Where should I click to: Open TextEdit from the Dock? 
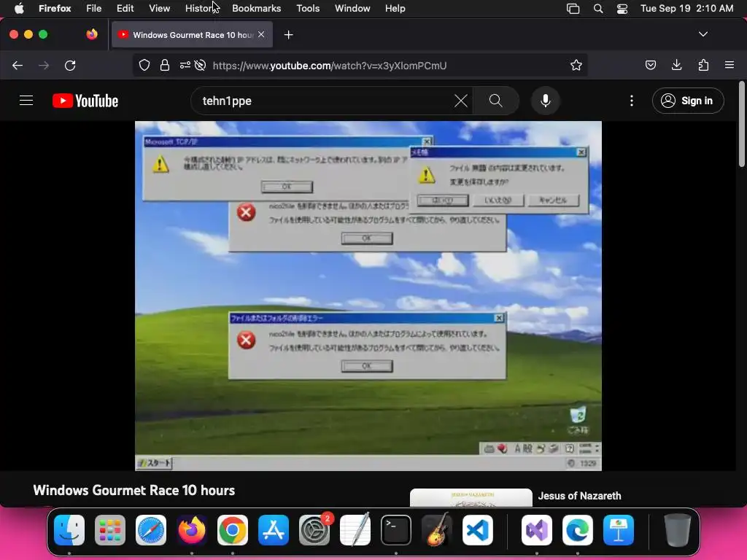click(355, 530)
